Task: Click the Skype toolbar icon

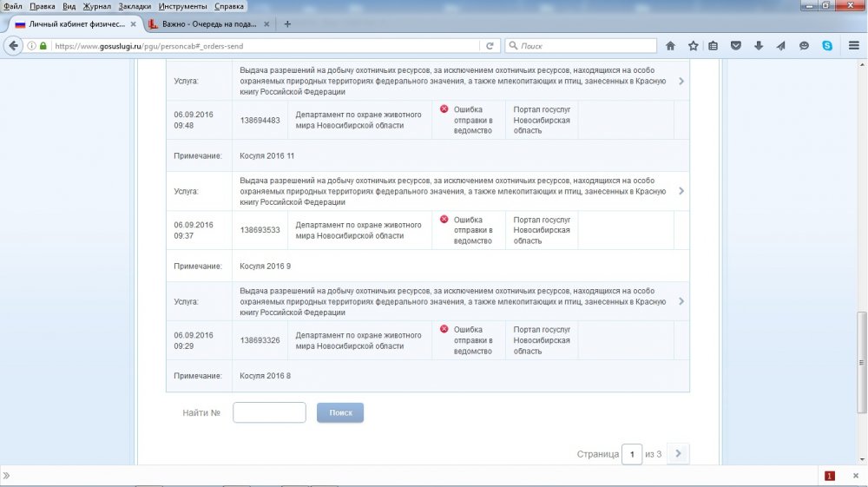Action: click(x=827, y=46)
